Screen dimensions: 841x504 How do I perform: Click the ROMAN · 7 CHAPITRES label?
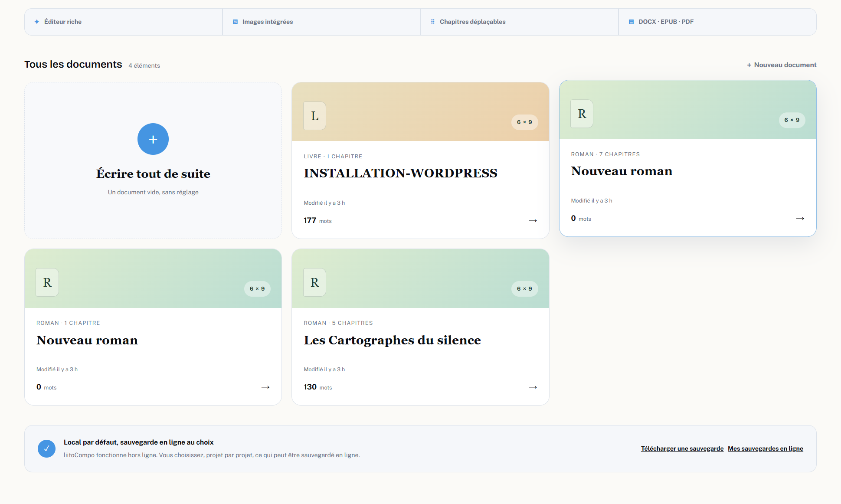point(605,154)
